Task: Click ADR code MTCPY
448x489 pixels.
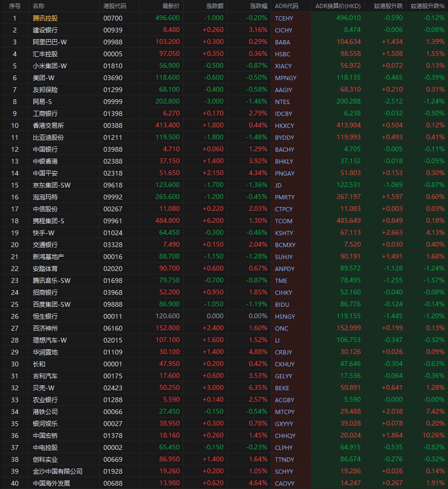Action: coord(285,412)
